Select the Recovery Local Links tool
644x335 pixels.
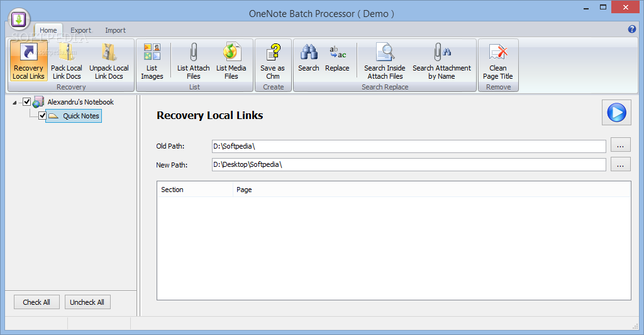(x=28, y=61)
